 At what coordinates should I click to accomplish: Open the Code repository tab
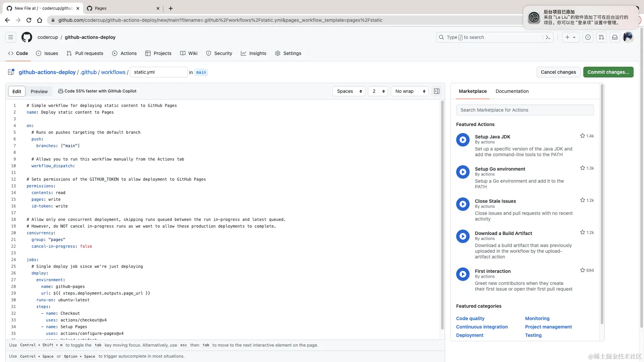tap(18, 53)
